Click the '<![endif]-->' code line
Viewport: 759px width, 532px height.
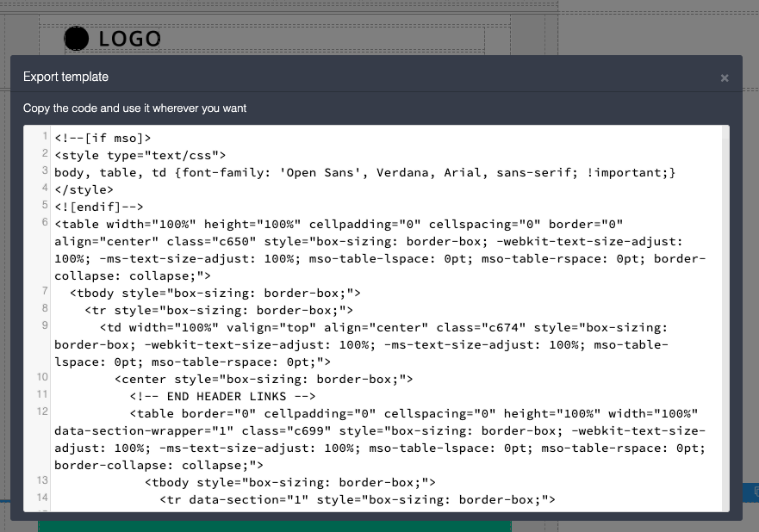tap(99, 207)
